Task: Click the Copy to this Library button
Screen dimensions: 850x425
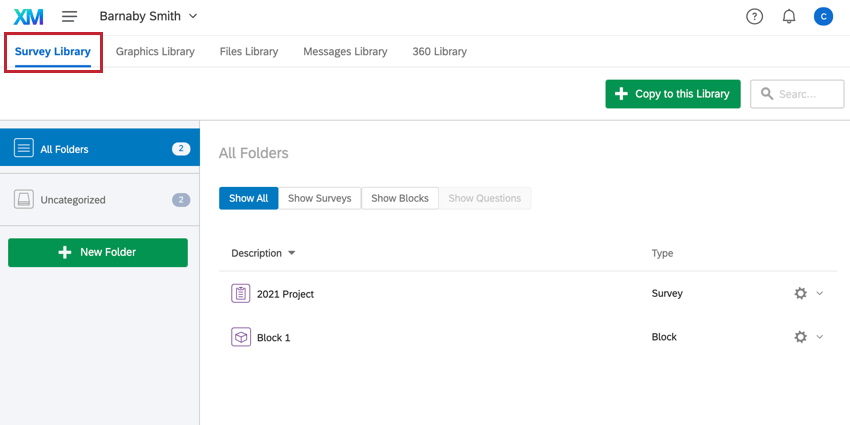Action: tap(673, 94)
